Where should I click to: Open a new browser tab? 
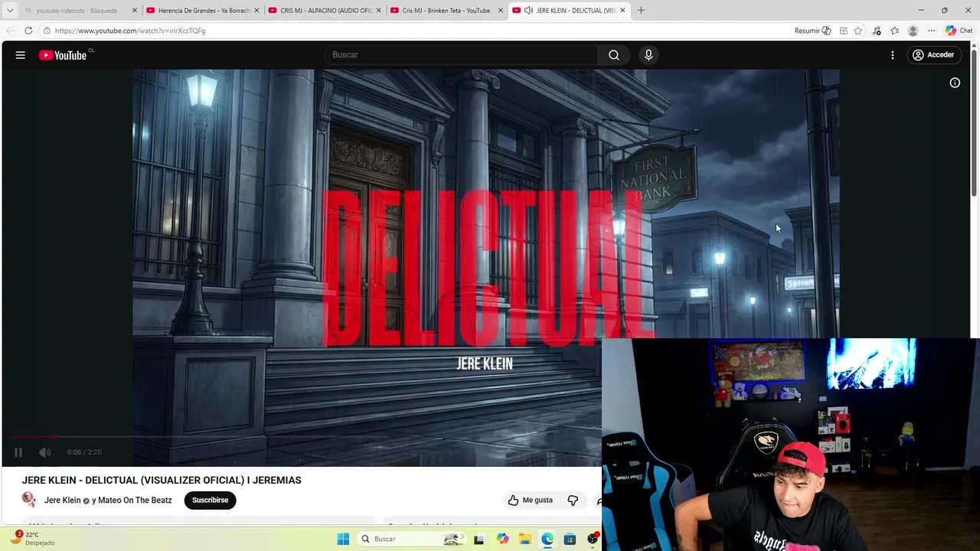[x=641, y=11]
